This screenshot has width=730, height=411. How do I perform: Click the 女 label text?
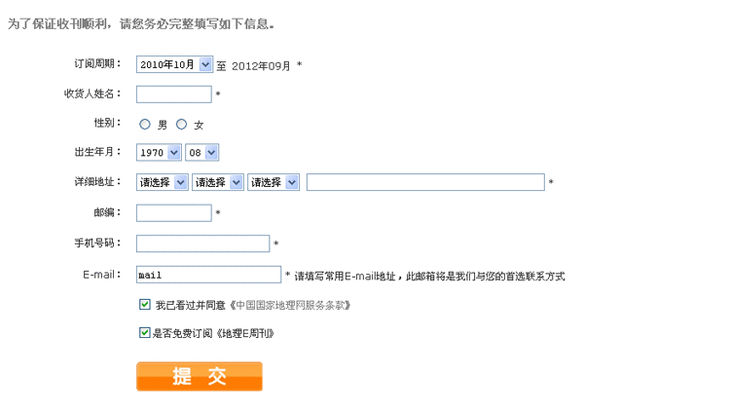198,125
